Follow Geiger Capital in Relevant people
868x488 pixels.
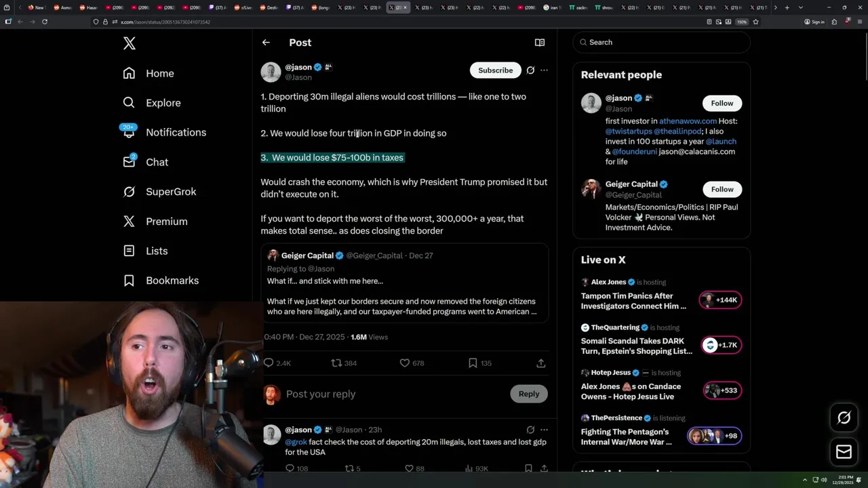tap(722, 189)
